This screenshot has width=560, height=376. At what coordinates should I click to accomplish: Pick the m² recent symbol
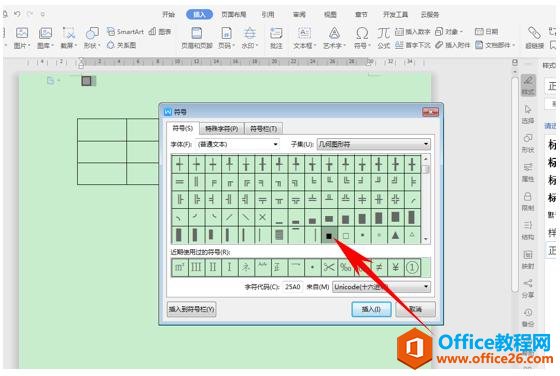pos(179,267)
